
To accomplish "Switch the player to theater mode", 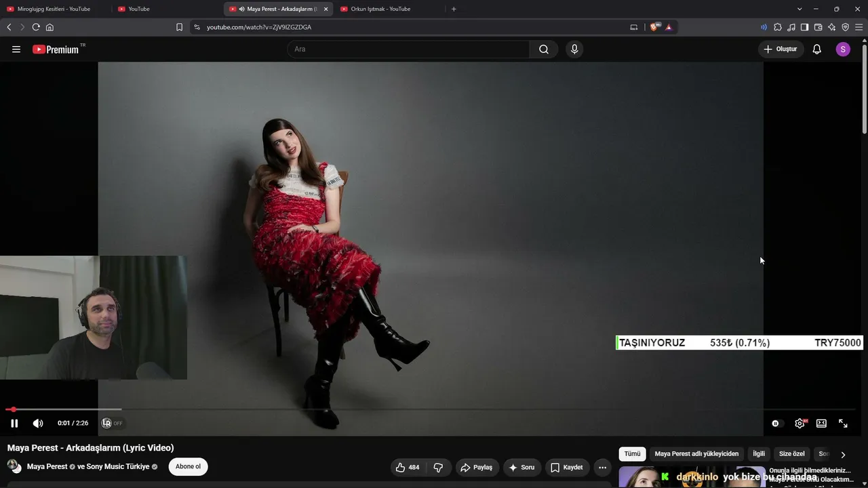I will tap(821, 424).
